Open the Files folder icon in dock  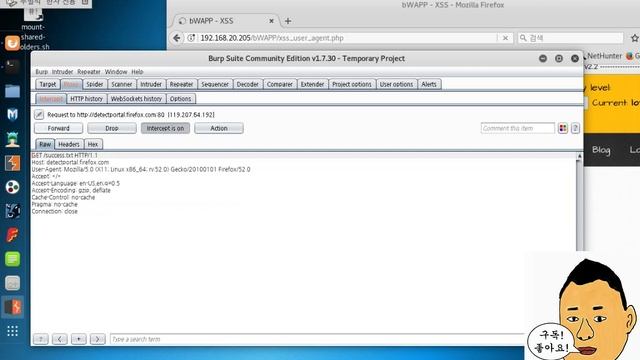point(12,91)
